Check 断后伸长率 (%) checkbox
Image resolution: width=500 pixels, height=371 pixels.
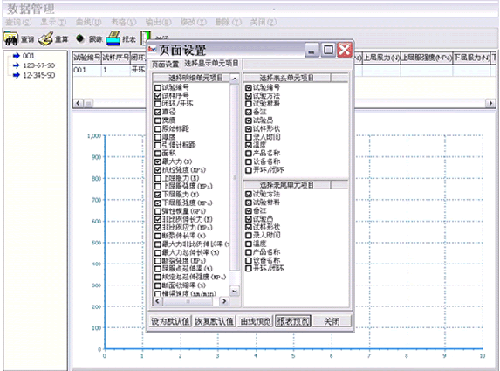158,236
